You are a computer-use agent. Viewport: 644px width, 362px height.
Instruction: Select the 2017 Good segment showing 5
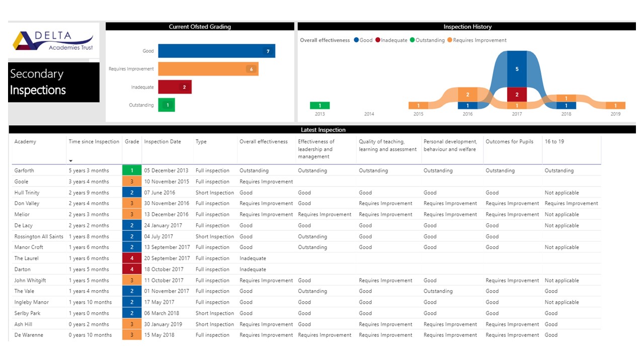517,69
